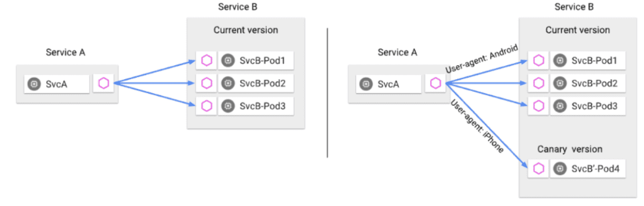Viewport: 644px width, 206px height.
Task: Select hexagon proxy next to left SvcB-Pod2
Action: (x=206, y=84)
